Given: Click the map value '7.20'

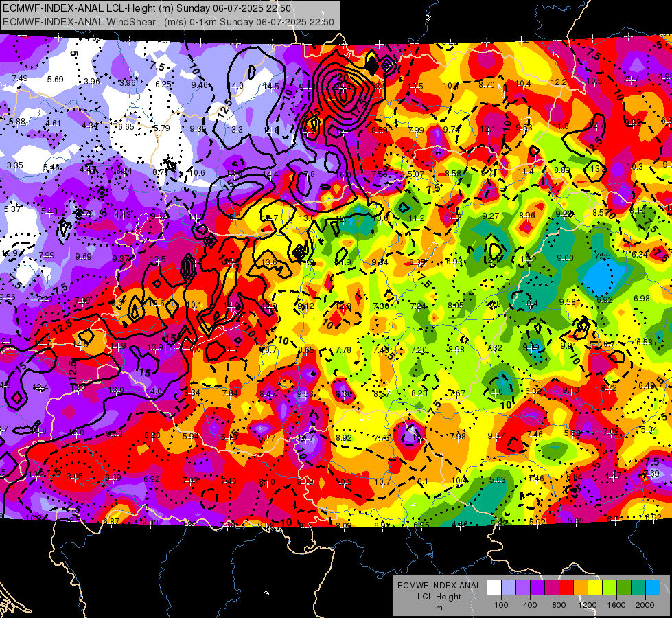Looking at the screenshot, I should (x=419, y=350).
